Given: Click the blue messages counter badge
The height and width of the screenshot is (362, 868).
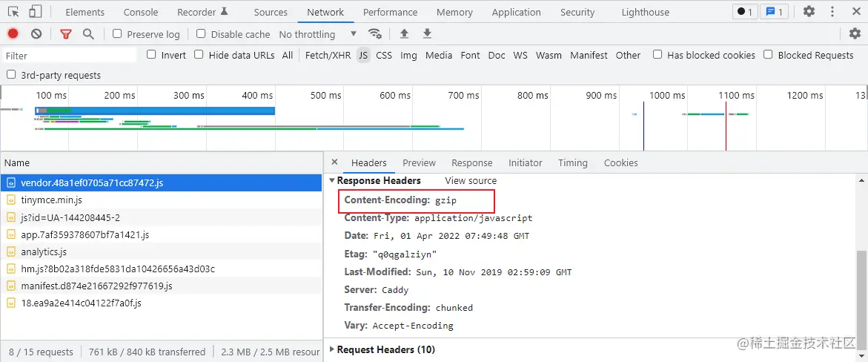Looking at the screenshot, I should click(x=774, y=12).
